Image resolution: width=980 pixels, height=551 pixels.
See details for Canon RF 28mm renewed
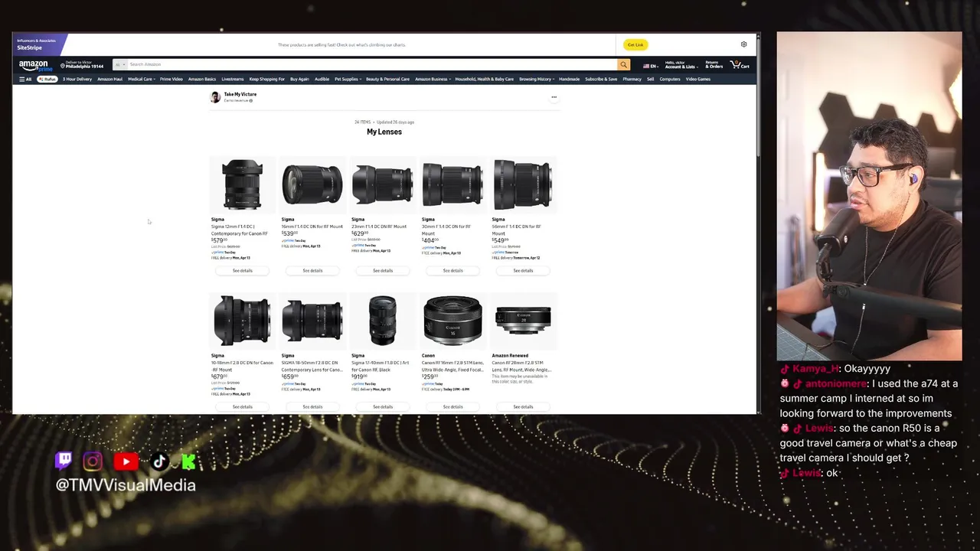pyautogui.click(x=523, y=406)
